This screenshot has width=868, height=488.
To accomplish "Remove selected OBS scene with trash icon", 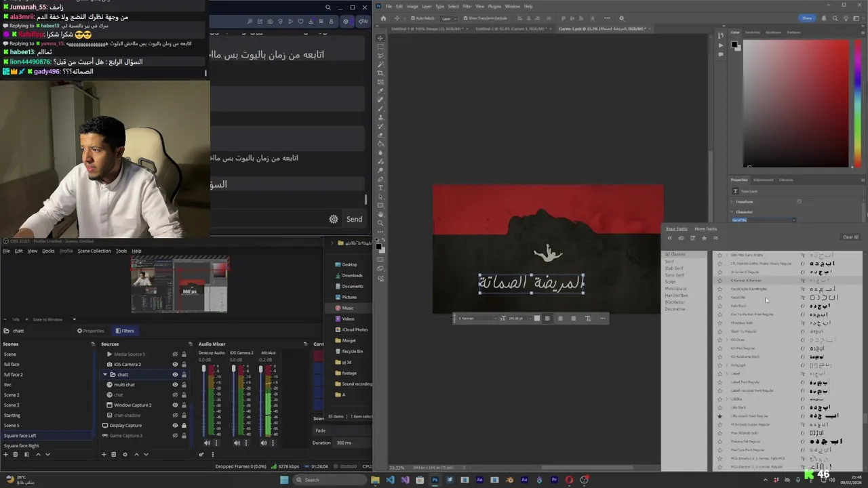I will (16, 454).
